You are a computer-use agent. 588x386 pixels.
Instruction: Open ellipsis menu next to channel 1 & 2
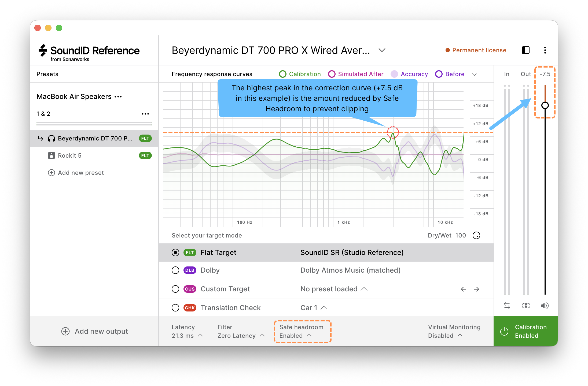point(145,114)
